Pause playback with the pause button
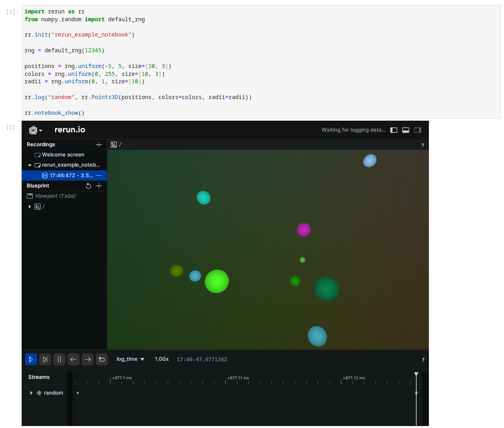The height and width of the screenshot is (428, 504). pos(59,359)
